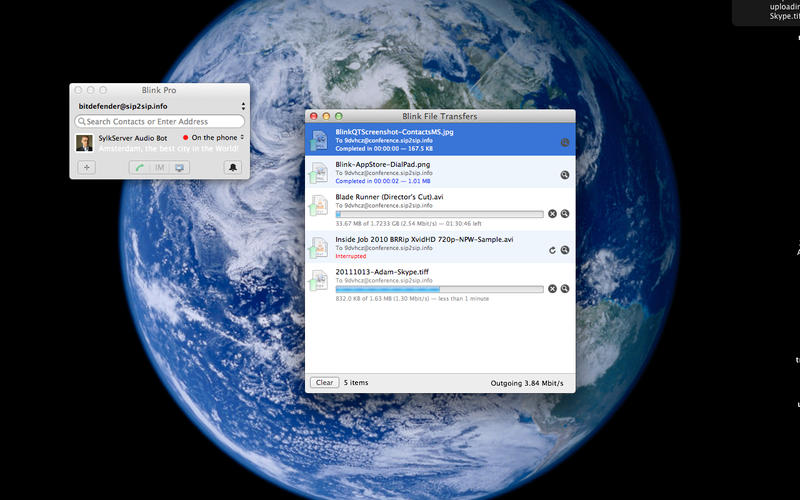
Task: Click Completed in 00:00:02 — 1.01 MB text
Action: click(383, 181)
